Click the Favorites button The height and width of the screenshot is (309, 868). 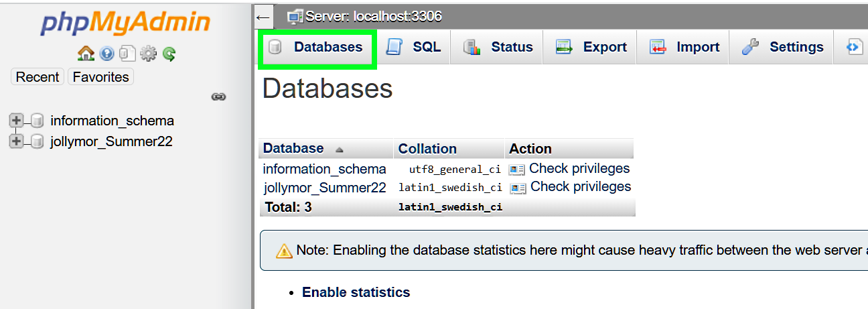click(100, 77)
